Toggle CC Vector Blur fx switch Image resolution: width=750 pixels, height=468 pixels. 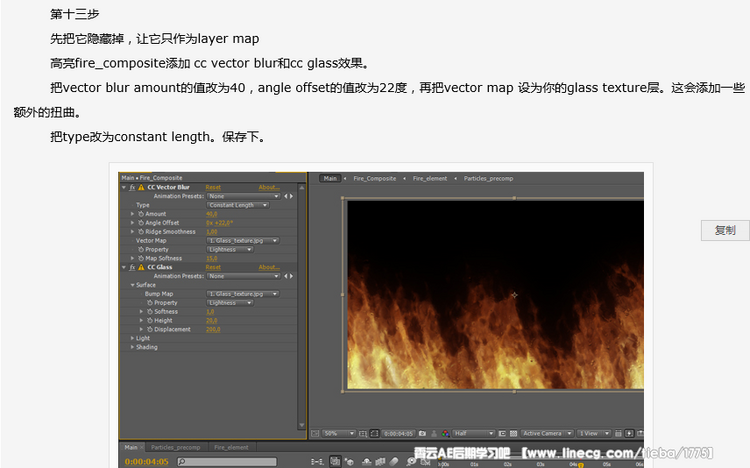click(132, 187)
